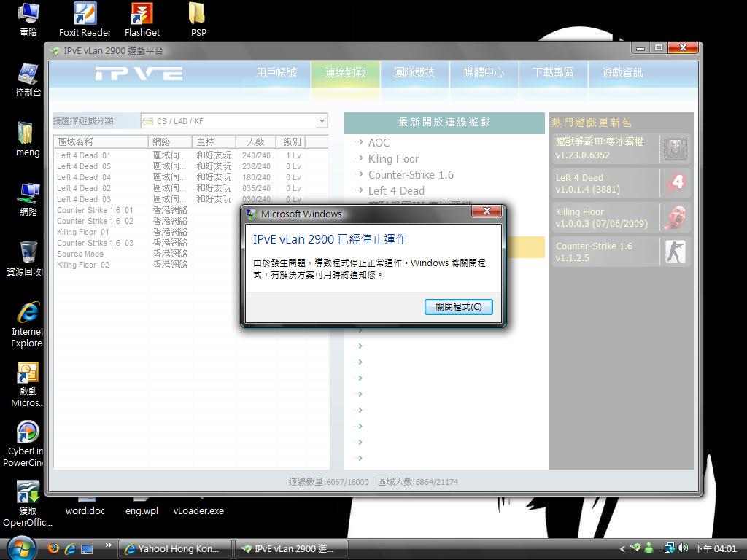747x560 pixels.
Task: Open the 網路 desktop icon
Action: 28,199
